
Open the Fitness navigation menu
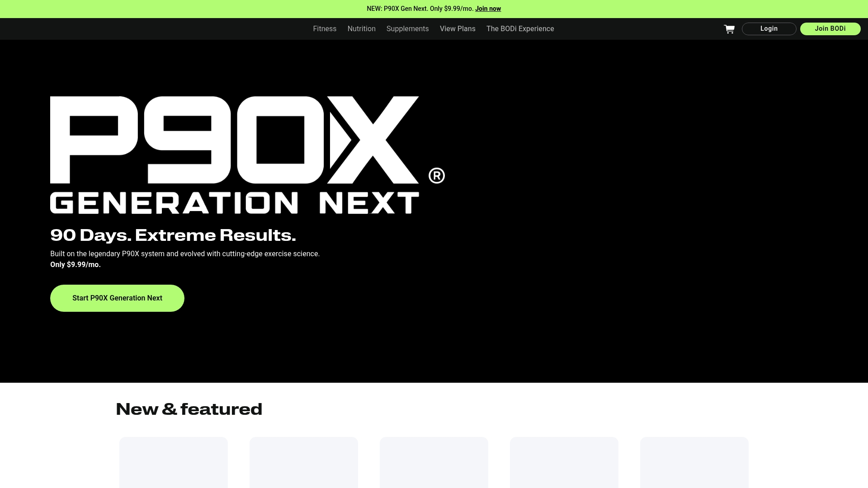tap(325, 28)
